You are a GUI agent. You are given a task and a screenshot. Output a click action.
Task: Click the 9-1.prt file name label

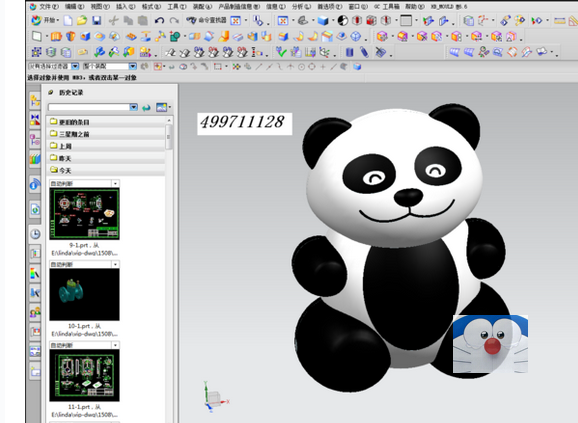[x=84, y=249]
